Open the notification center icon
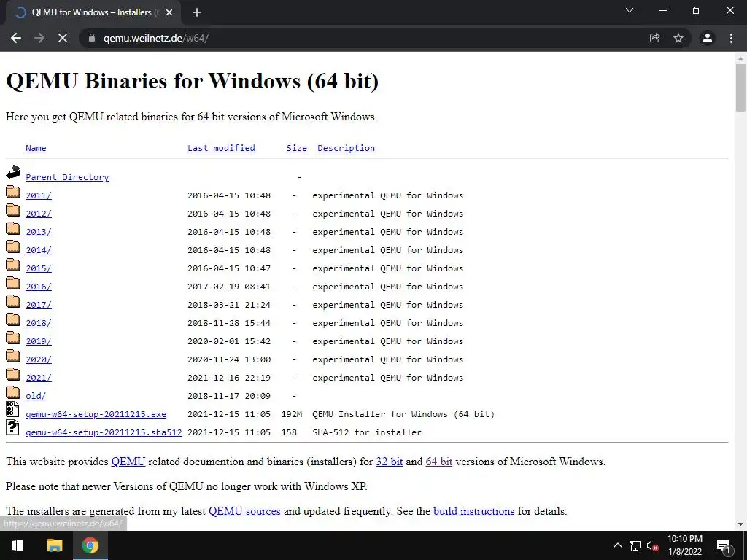The height and width of the screenshot is (560, 747). (x=724, y=545)
